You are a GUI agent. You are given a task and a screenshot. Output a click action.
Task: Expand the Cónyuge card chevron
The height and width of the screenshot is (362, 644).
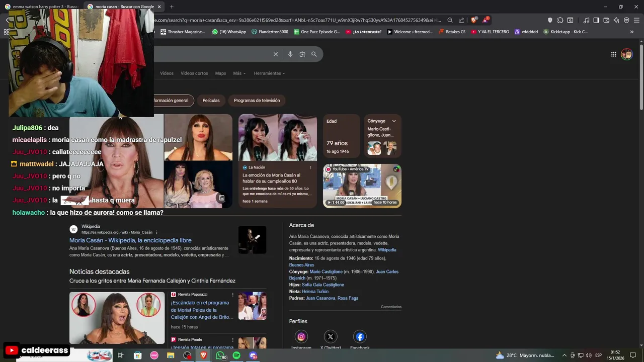coord(394,121)
